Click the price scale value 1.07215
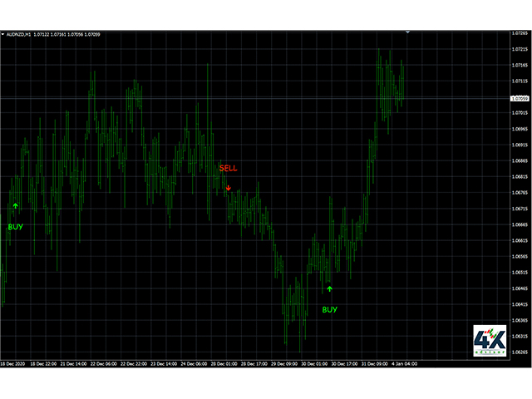 coord(520,49)
